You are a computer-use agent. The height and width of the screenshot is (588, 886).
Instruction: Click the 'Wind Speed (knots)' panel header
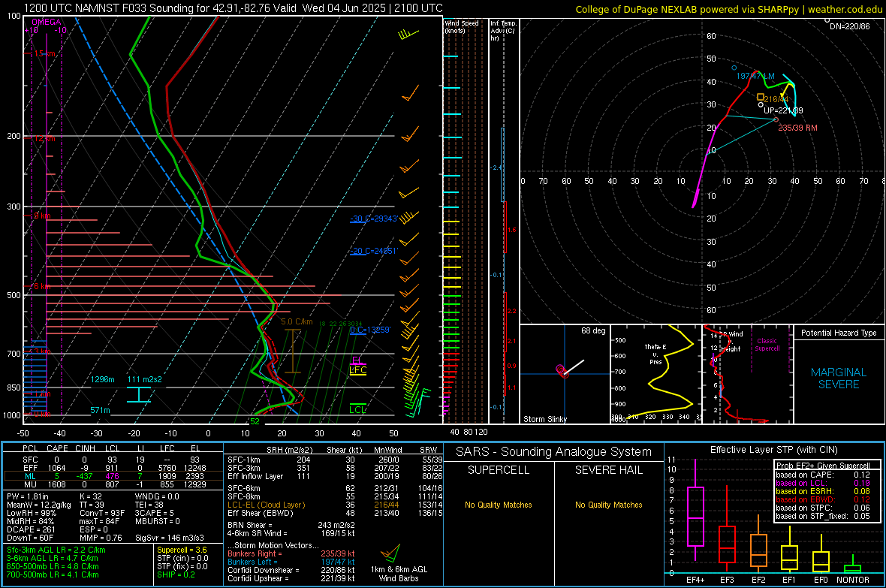pos(462,26)
